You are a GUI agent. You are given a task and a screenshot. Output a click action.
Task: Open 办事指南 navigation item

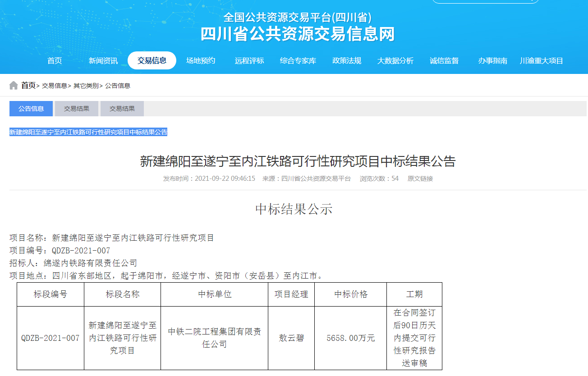pyautogui.click(x=493, y=61)
